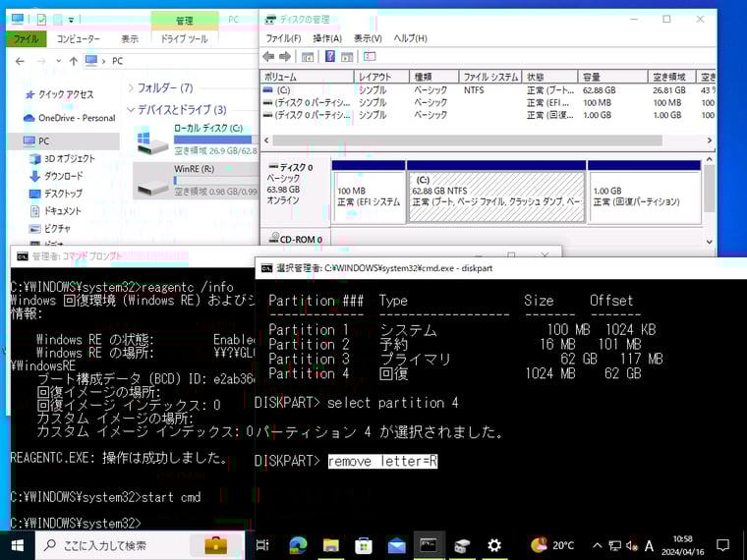Click the properties checkmark icon in quick access toolbar
This screenshot has width=747, height=560.
point(42,20)
